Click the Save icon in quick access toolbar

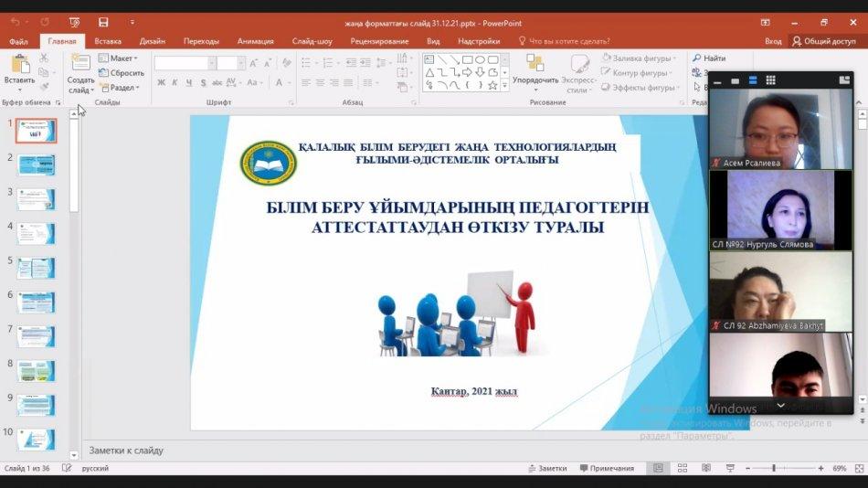pos(103,22)
